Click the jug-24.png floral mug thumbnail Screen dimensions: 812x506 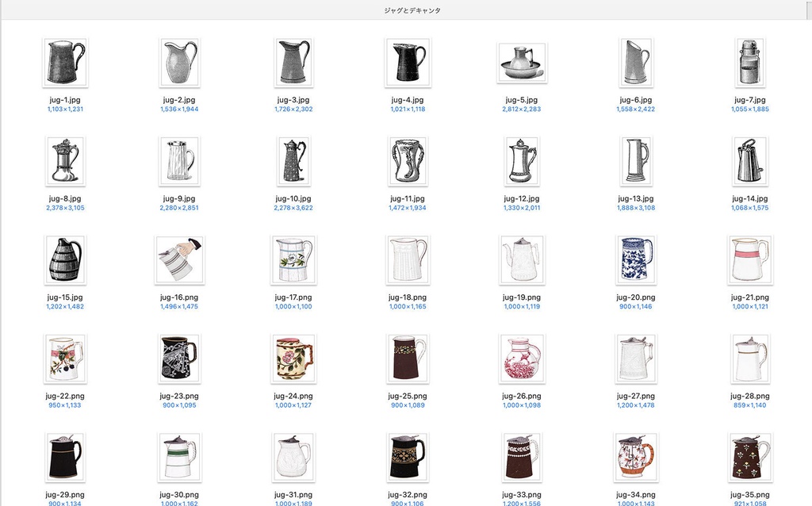(293, 359)
